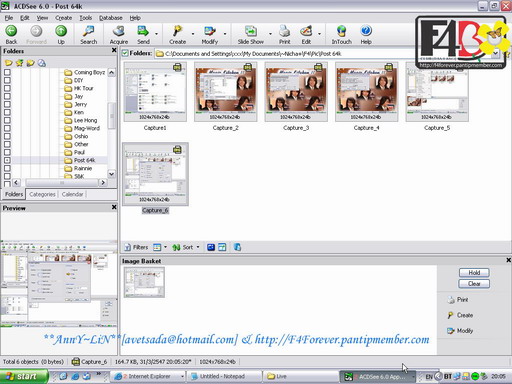This screenshot has height=384, width=512.
Task: Click the Print toolbar icon
Action: pyautogui.click(x=284, y=31)
